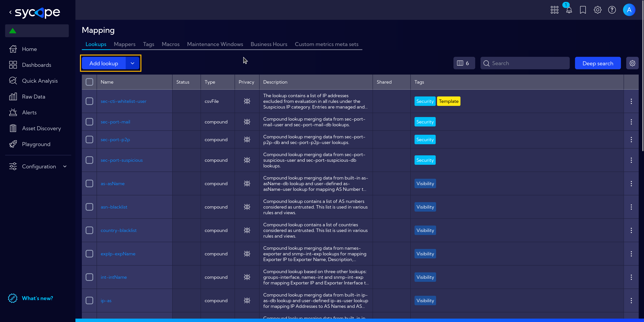Screen dimensions: 644x322
Task: Open the asn-blacklist lookup link
Action: [114, 207]
